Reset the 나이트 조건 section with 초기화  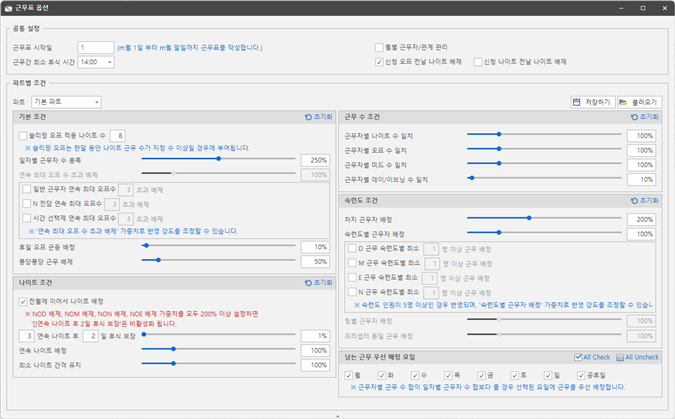coord(318,283)
